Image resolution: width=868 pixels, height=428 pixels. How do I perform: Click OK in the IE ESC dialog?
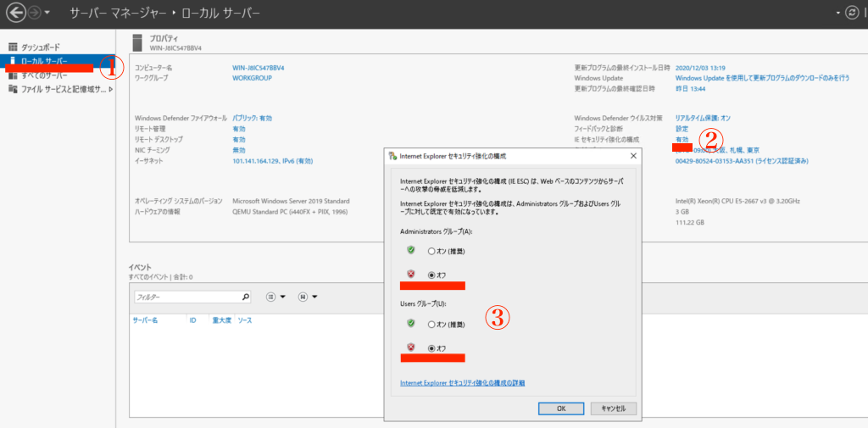tap(560, 409)
